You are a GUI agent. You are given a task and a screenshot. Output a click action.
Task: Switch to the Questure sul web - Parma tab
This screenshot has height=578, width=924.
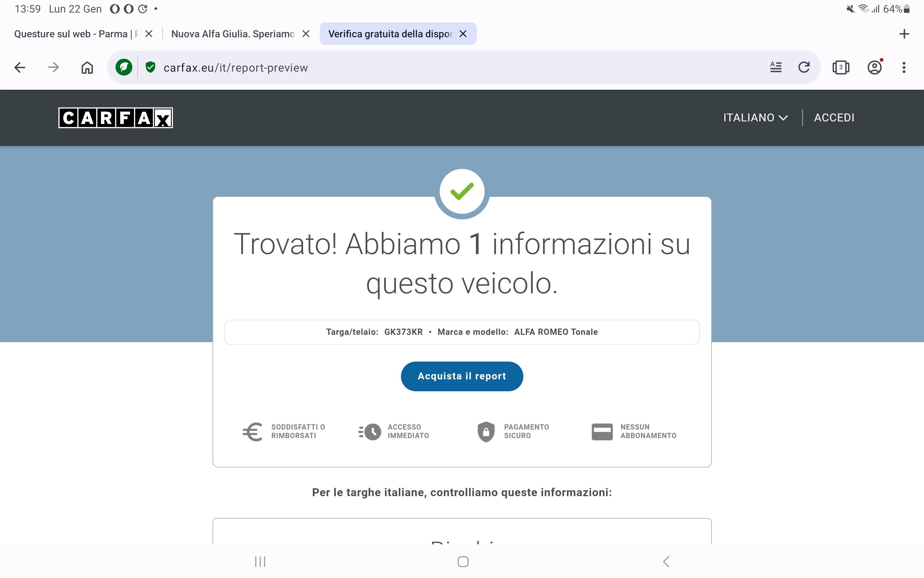(x=76, y=34)
